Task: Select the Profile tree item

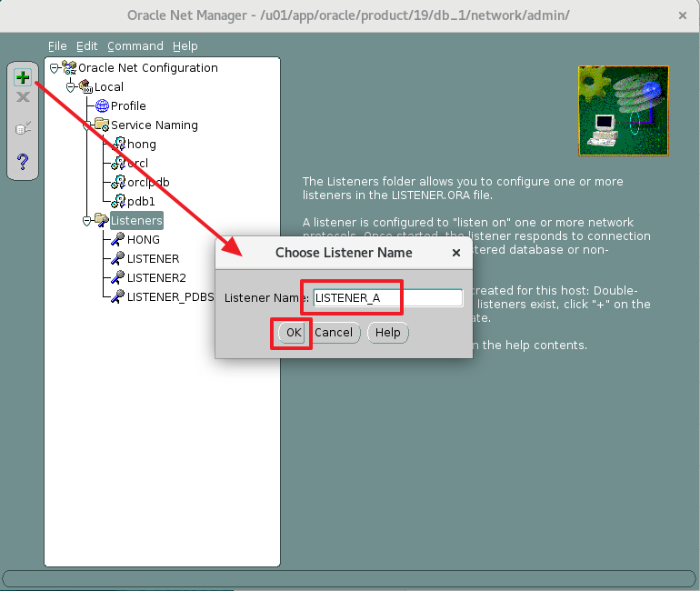Action: coord(128,105)
